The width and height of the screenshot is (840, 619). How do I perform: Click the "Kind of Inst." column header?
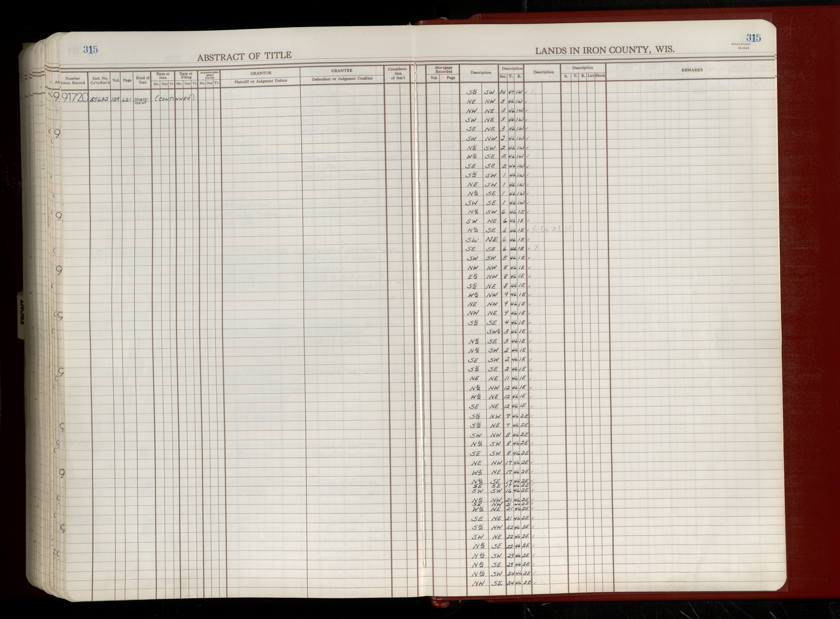click(x=143, y=80)
